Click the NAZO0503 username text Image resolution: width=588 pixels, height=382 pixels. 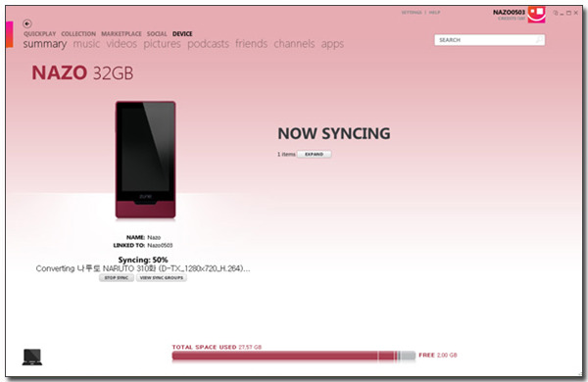pyautogui.click(x=509, y=12)
